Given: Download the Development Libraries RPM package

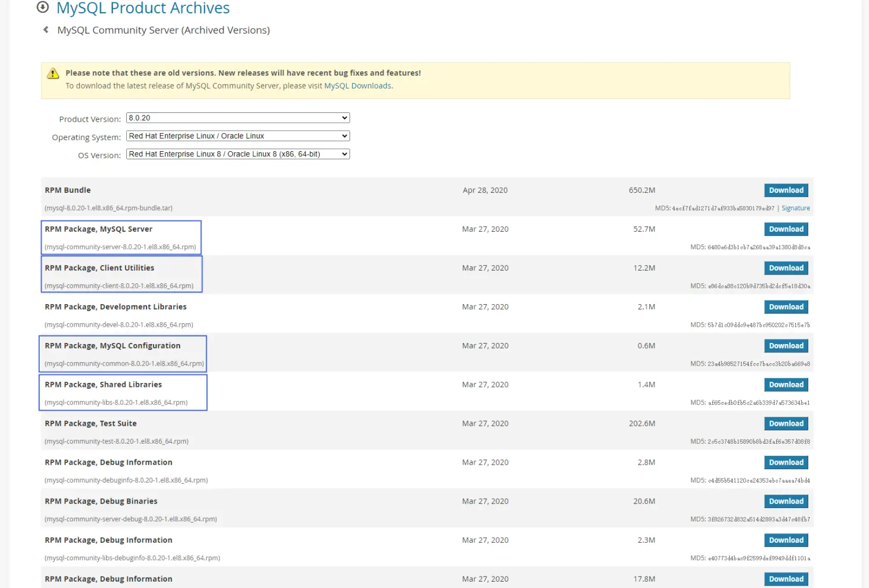Looking at the screenshot, I should (786, 306).
